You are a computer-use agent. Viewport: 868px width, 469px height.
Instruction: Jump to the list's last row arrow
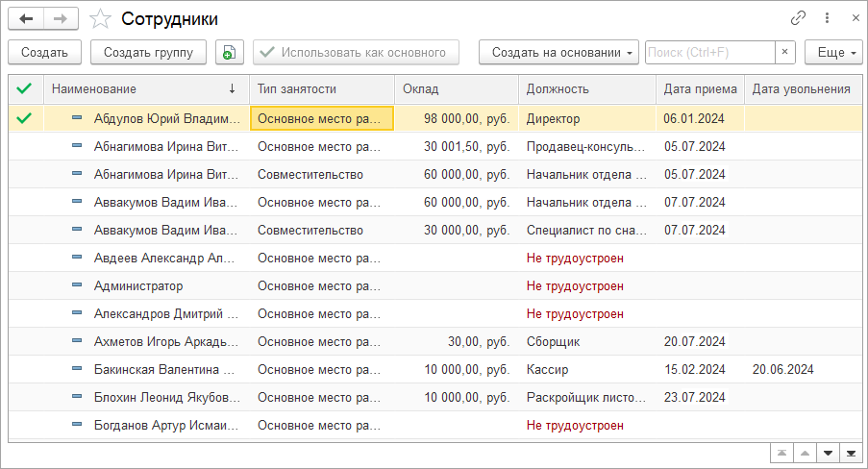(x=850, y=453)
